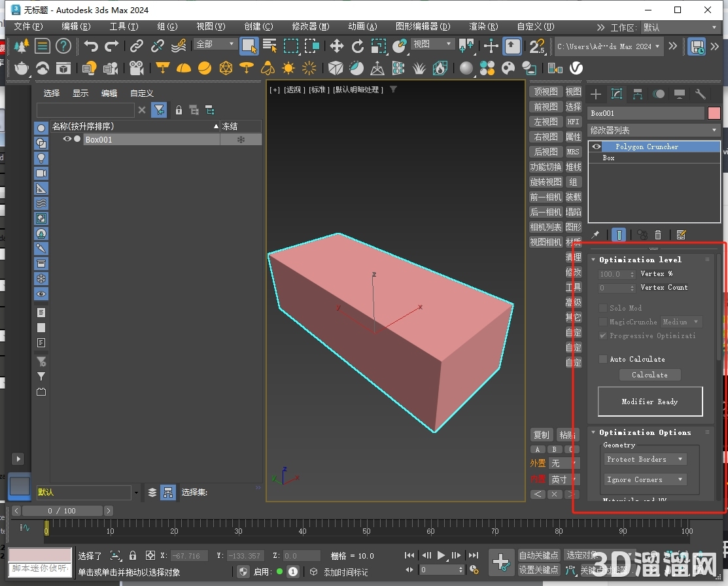Delete Polygon Cruncher using the trash icon
The image size is (728, 586).
click(659, 234)
